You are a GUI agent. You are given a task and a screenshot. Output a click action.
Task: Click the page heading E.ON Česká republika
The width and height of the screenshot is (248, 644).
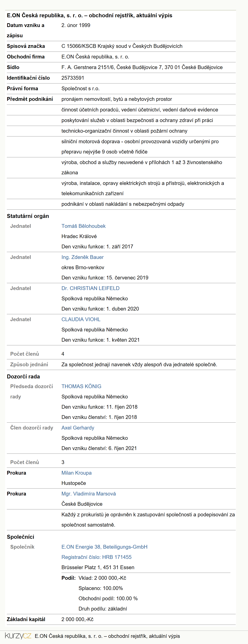tap(89, 15)
